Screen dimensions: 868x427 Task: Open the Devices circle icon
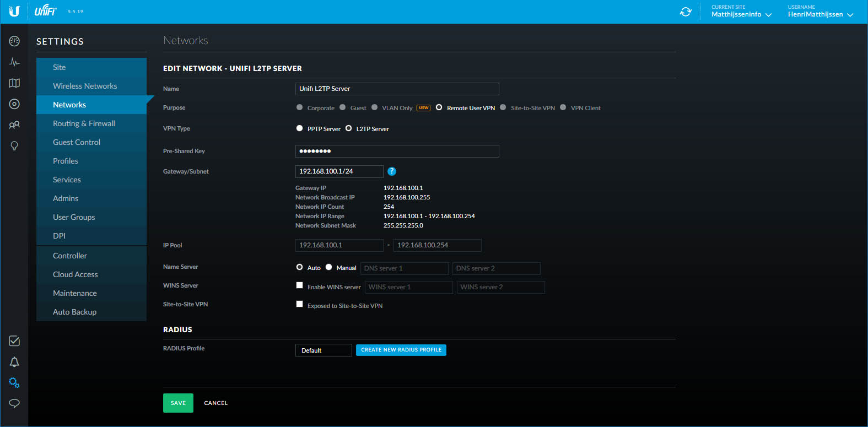coord(14,104)
